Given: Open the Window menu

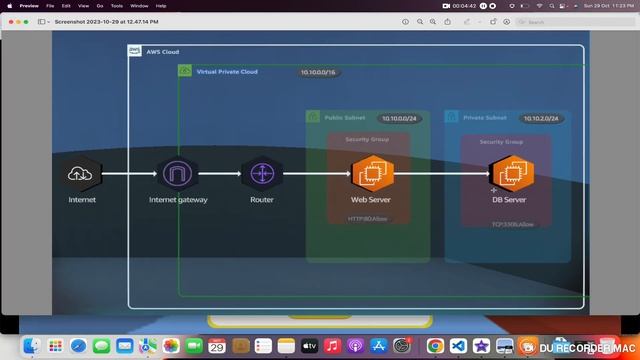Looking at the screenshot, I should click(x=139, y=6).
